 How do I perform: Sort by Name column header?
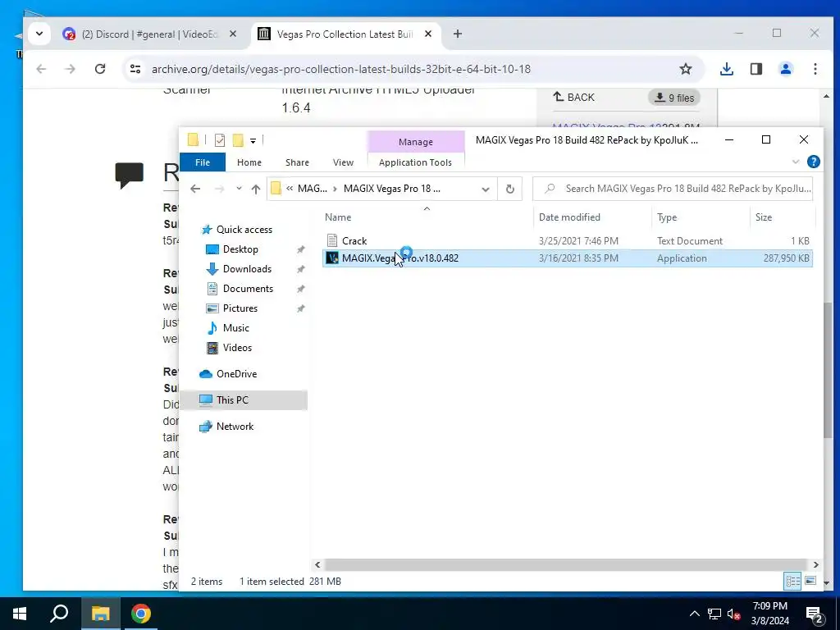pos(337,217)
